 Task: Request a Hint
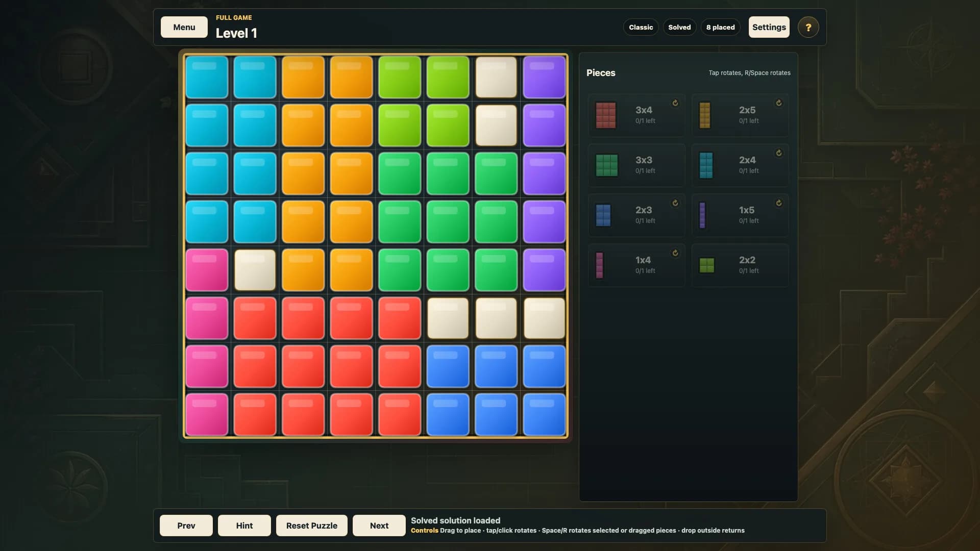244,525
